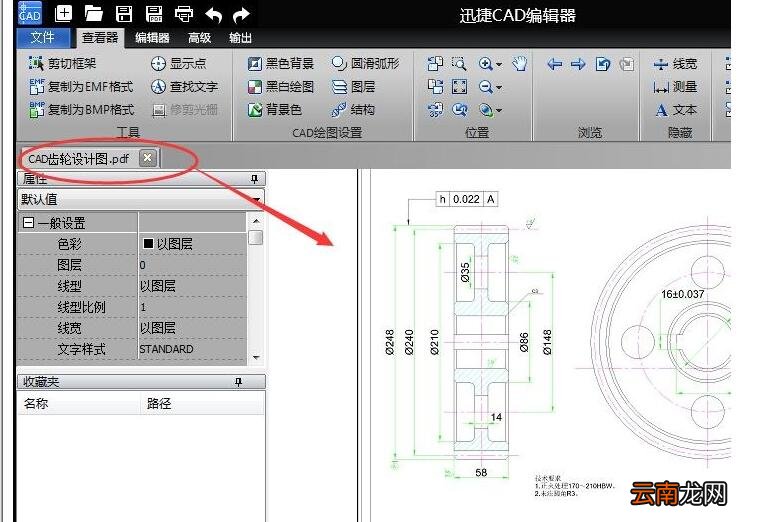Pin the 收藏夹 favorites panel

coord(238,382)
